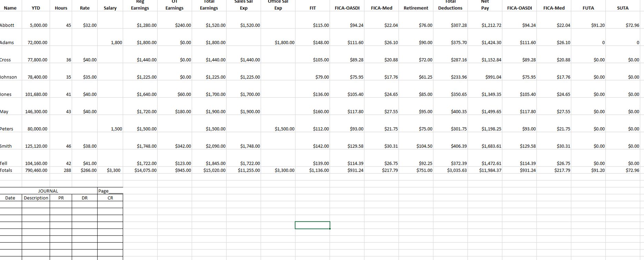Select the Name column header
The image size is (644, 260).
tap(10, 8)
